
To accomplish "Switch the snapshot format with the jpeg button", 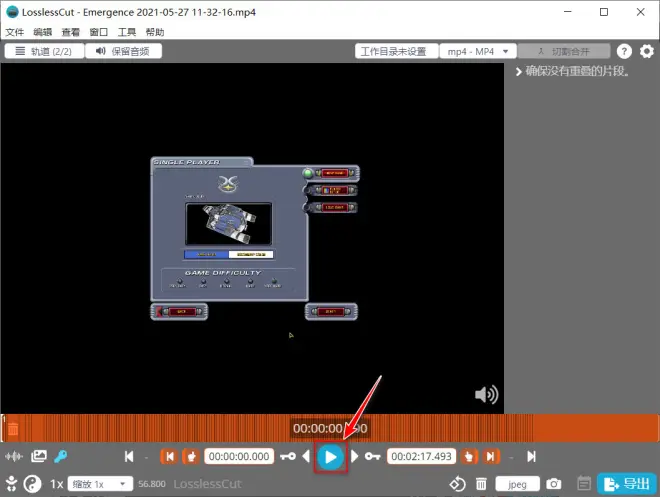I will pos(517,484).
